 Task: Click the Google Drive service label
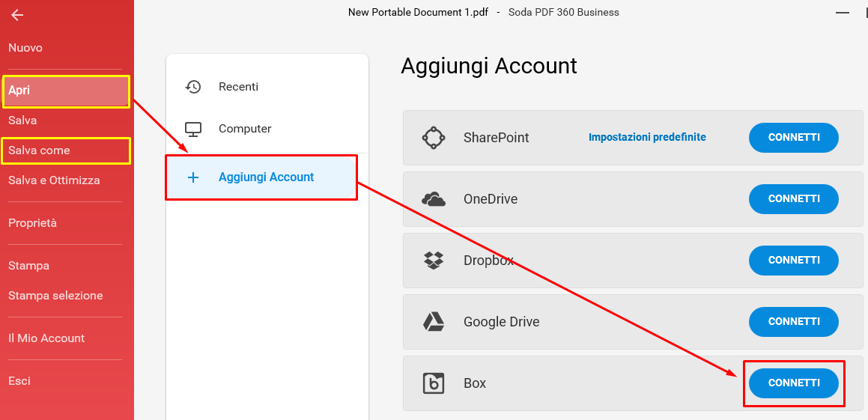click(x=502, y=321)
